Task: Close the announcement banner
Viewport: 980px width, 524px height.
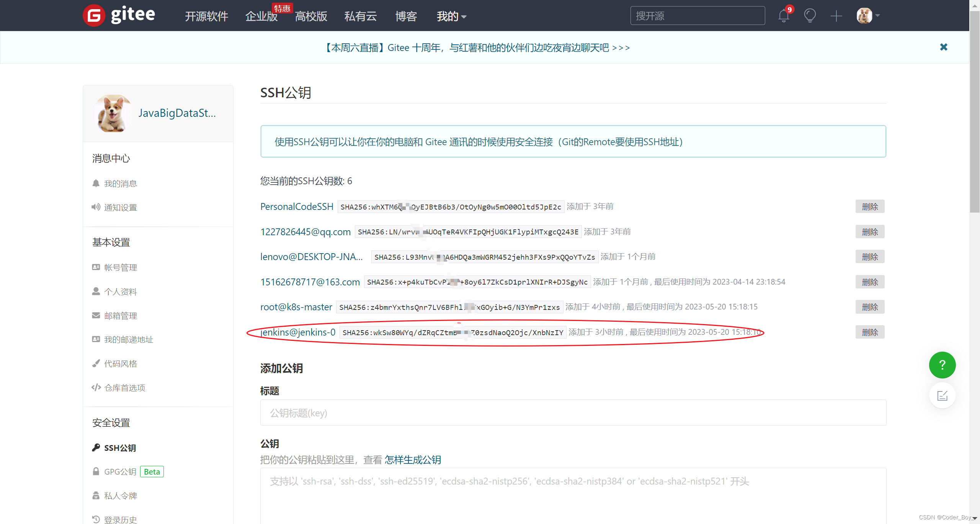Action: click(944, 47)
